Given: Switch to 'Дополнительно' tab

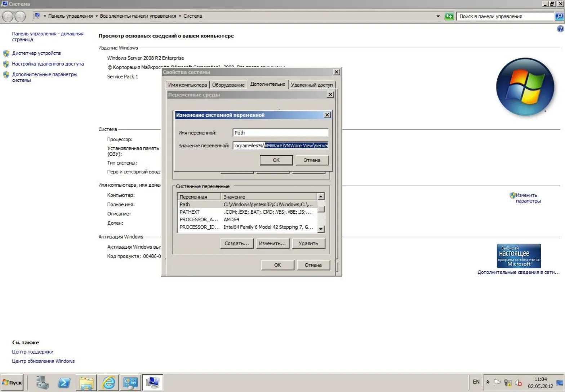Looking at the screenshot, I should pyautogui.click(x=268, y=84).
